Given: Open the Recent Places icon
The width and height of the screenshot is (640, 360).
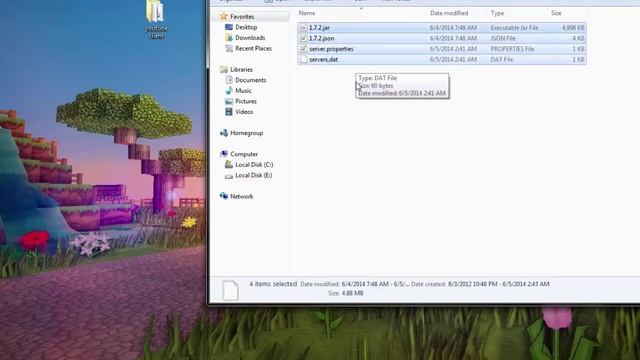Looking at the screenshot, I should (x=229, y=48).
